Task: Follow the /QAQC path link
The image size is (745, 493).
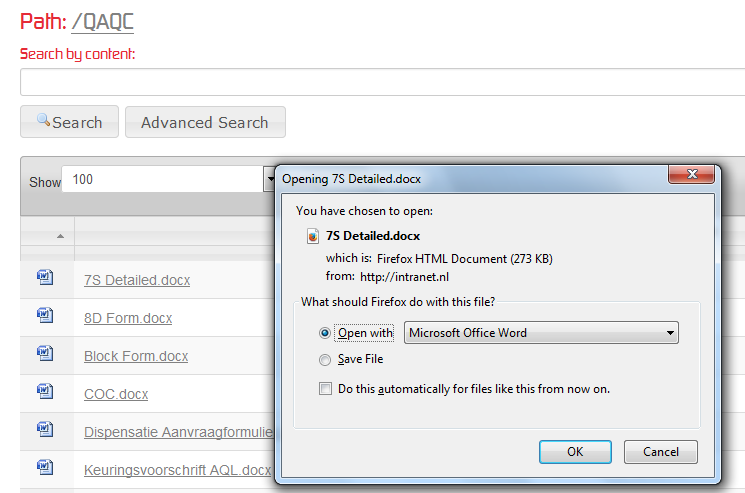Action: click(x=103, y=22)
